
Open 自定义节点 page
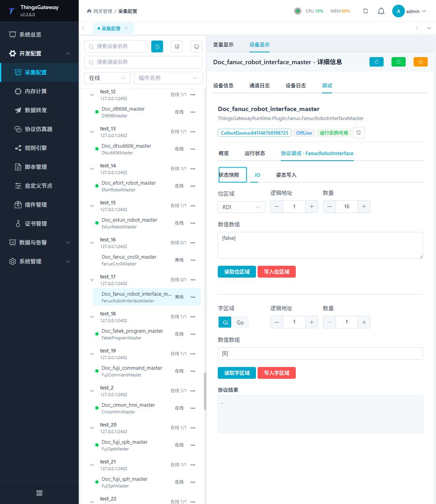click(39, 186)
